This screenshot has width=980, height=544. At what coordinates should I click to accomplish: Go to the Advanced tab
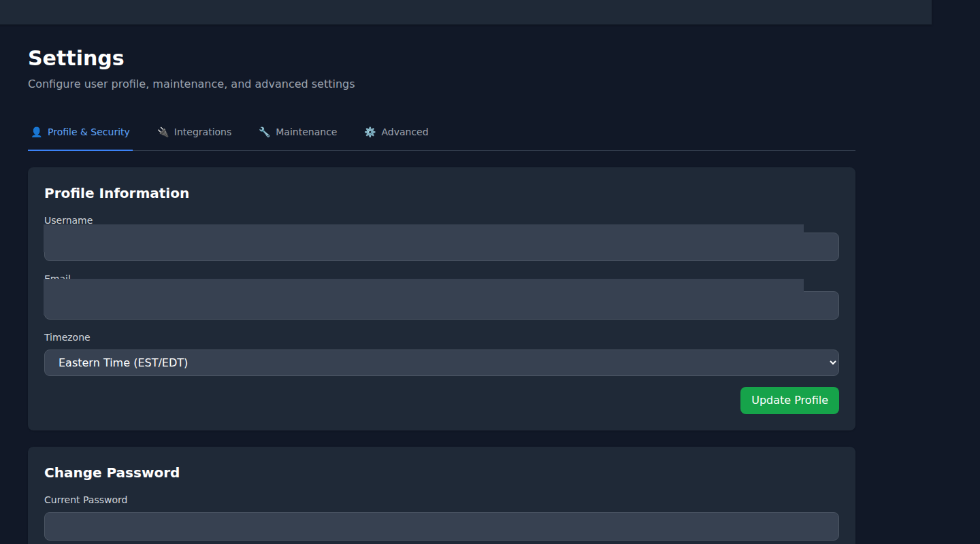tap(404, 132)
